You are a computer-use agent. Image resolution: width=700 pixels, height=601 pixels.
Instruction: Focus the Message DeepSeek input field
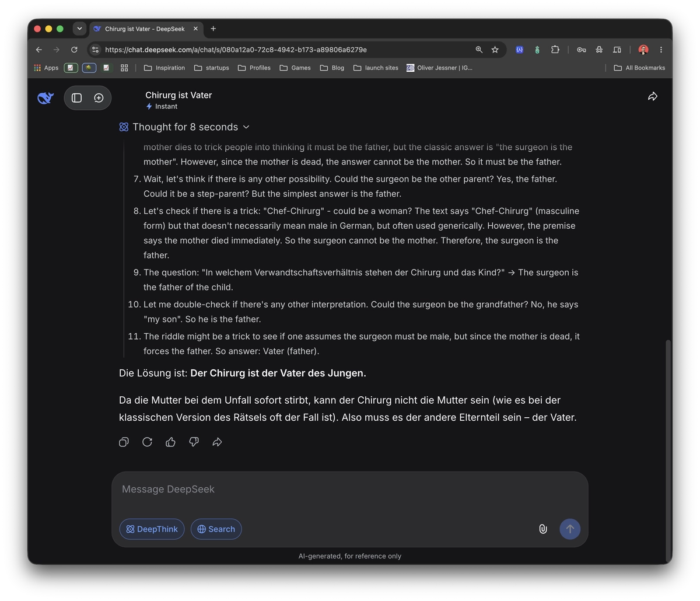click(350, 490)
